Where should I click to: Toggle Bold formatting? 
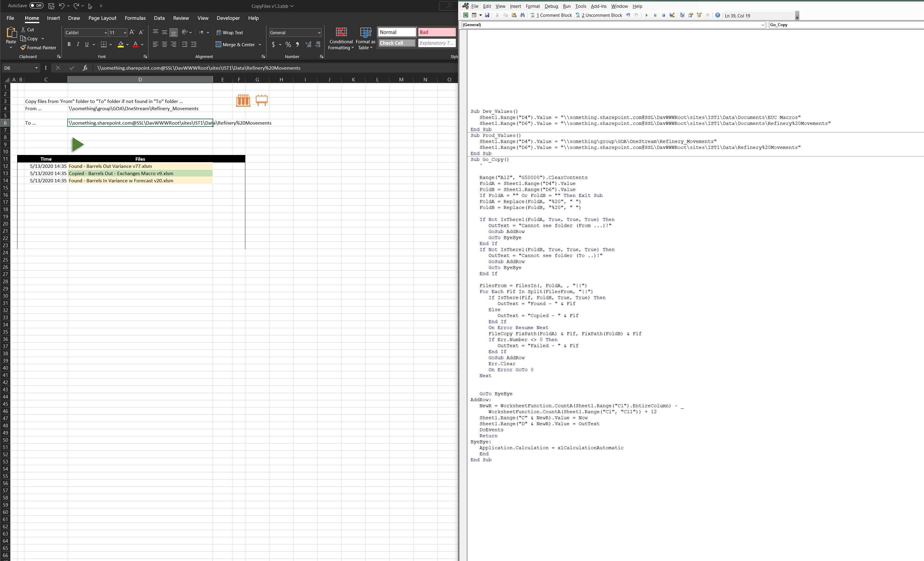69,44
